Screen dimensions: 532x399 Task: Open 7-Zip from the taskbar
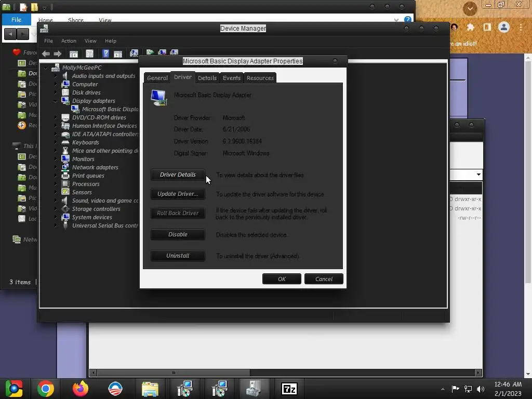tap(289, 389)
